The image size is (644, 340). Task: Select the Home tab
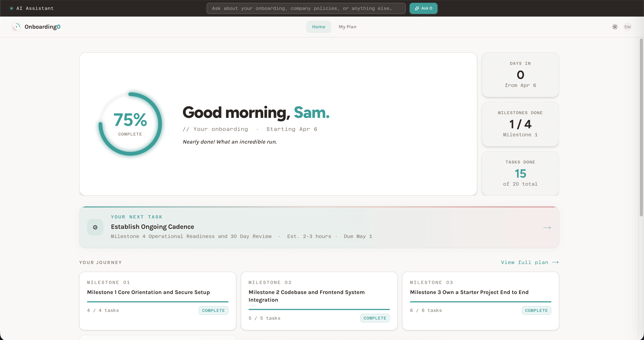[318, 27]
